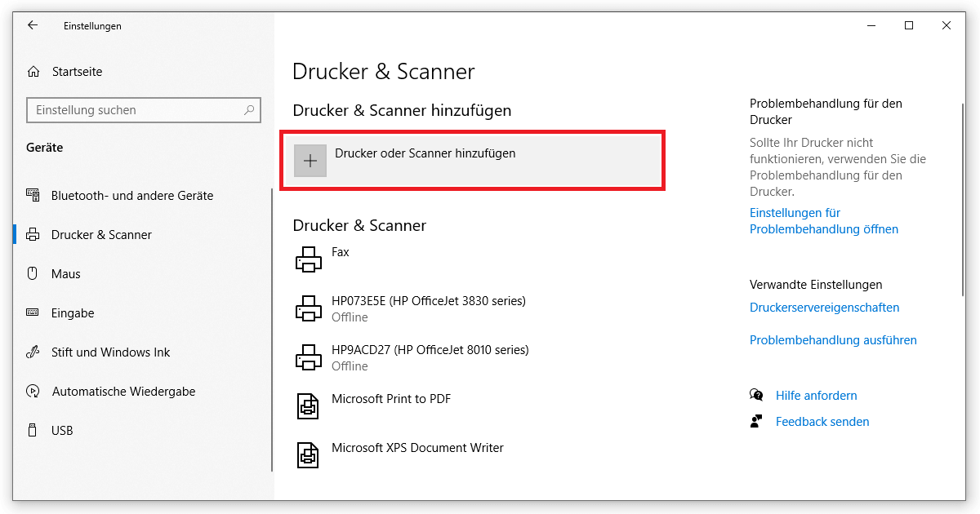980x514 pixels.
Task: Open Automatische Wiedergabe via its icon
Action: pos(33,391)
